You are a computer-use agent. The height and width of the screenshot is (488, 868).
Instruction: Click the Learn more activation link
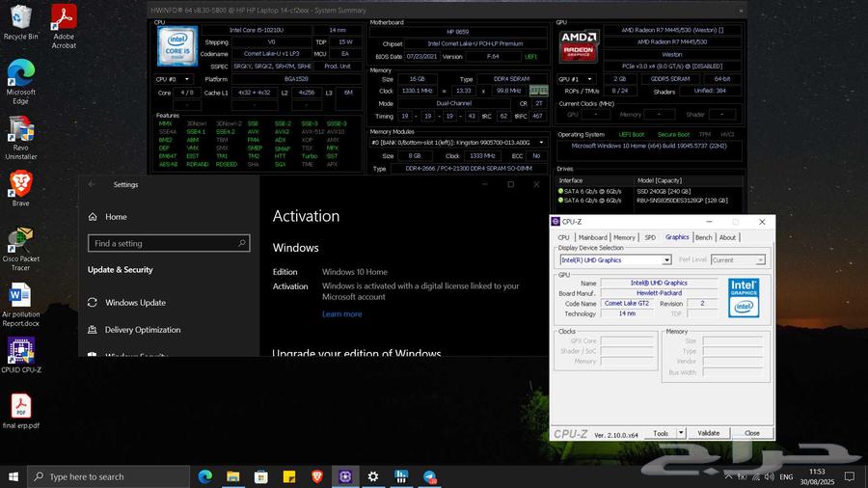341,314
